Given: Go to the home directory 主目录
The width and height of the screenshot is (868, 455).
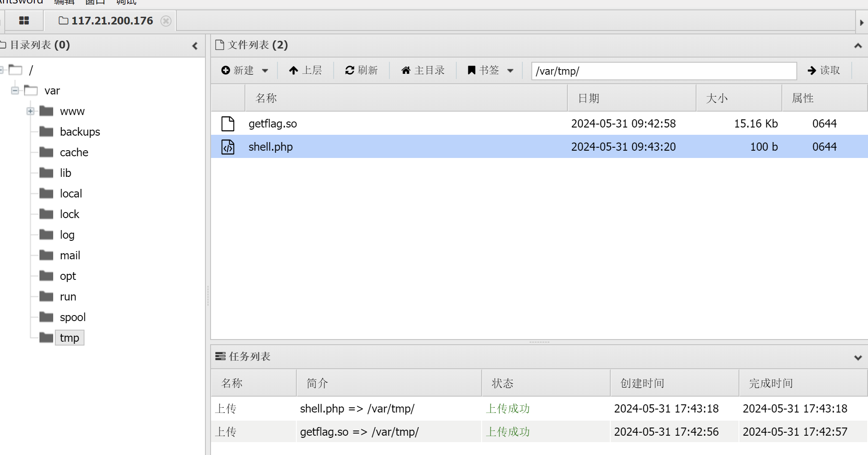Looking at the screenshot, I should [x=423, y=70].
